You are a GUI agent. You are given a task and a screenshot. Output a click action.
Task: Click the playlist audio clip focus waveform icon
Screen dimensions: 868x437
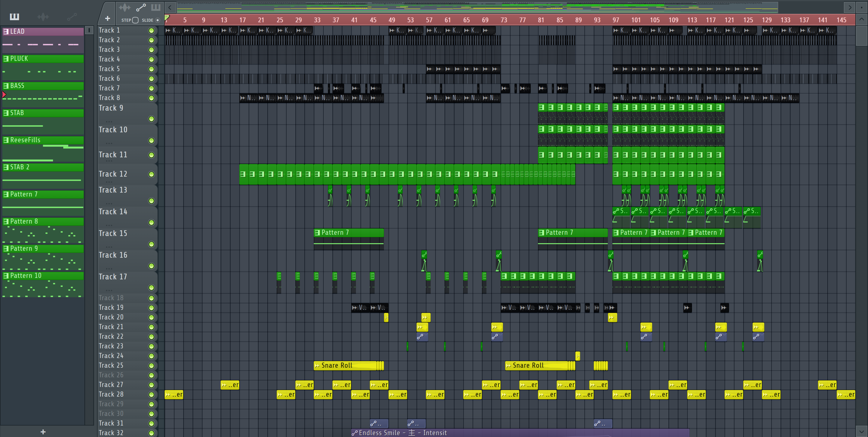click(125, 8)
